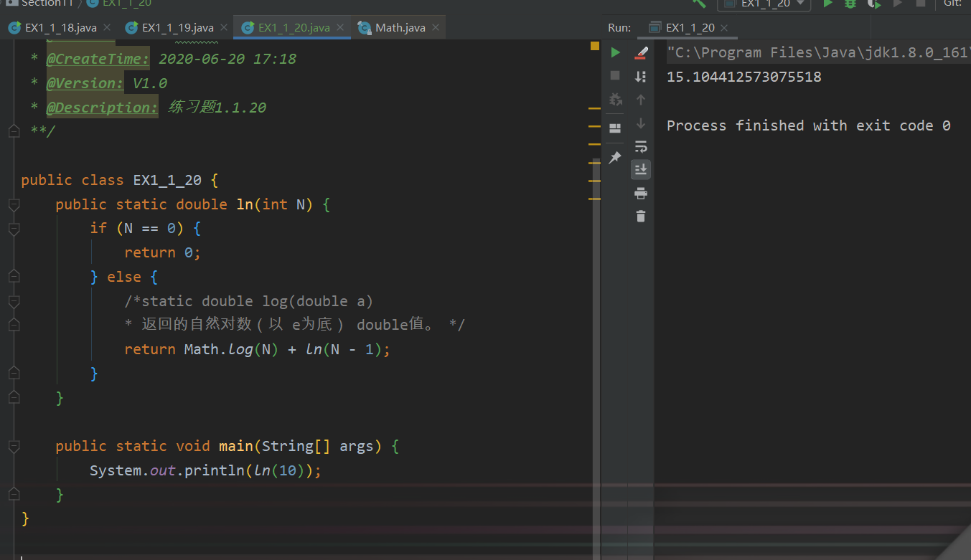Click Math.log(N) call in code
This screenshot has height=560, width=971.
pyautogui.click(x=231, y=350)
